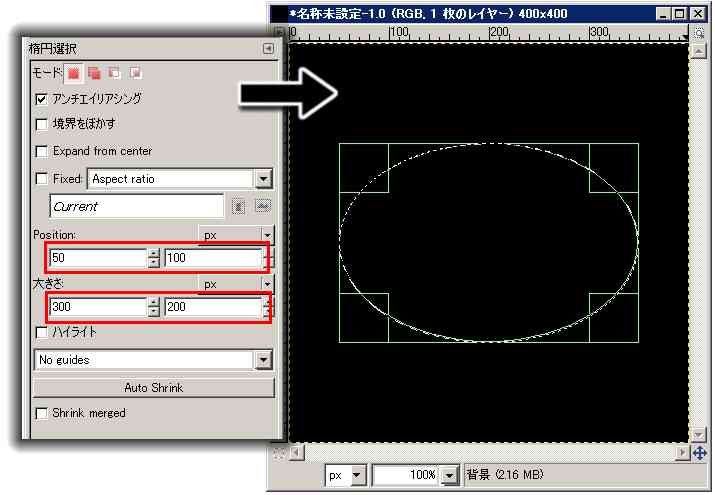Select Replace selection mode icon
The width and height of the screenshot is (715, 495).
[74, 73]
